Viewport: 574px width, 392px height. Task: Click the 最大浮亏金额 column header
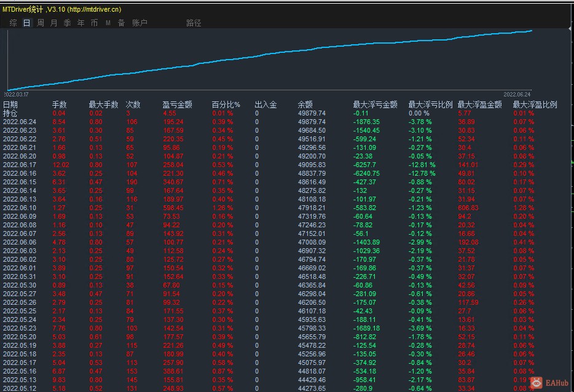375,104
